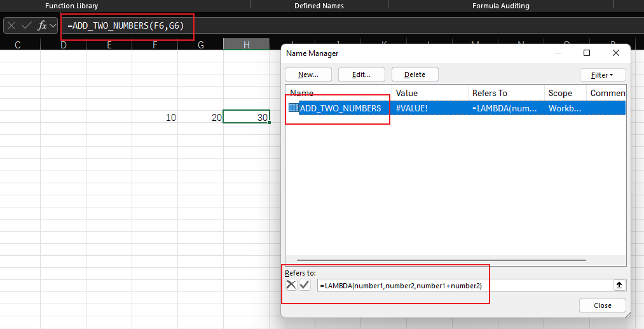Viewport: 644px width, 329px height.
Task: Sort the list by Scope column header
Action: point(565,93)
